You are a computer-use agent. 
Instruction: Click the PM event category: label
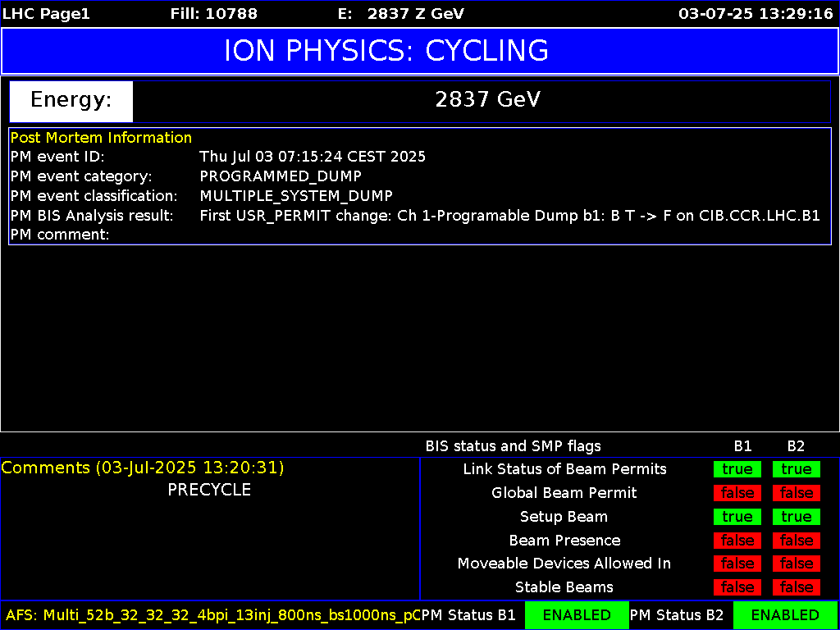pos(81,176)
